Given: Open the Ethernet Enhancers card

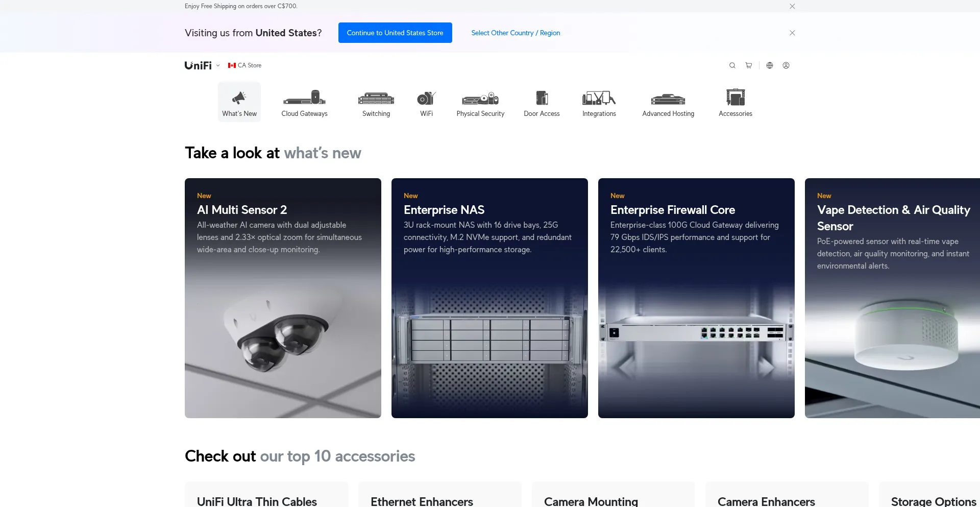Looking at the screenshot, I should coord(440,494).
